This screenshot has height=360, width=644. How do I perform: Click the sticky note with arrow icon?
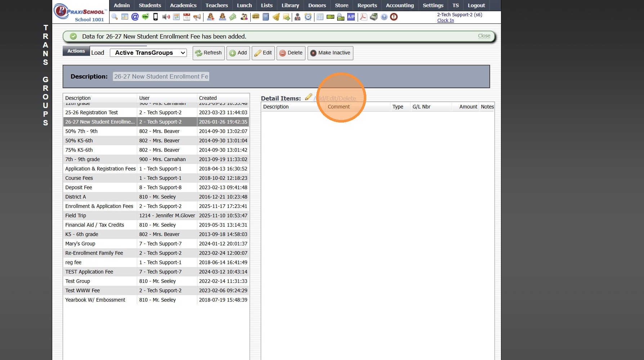pos(287,17)
